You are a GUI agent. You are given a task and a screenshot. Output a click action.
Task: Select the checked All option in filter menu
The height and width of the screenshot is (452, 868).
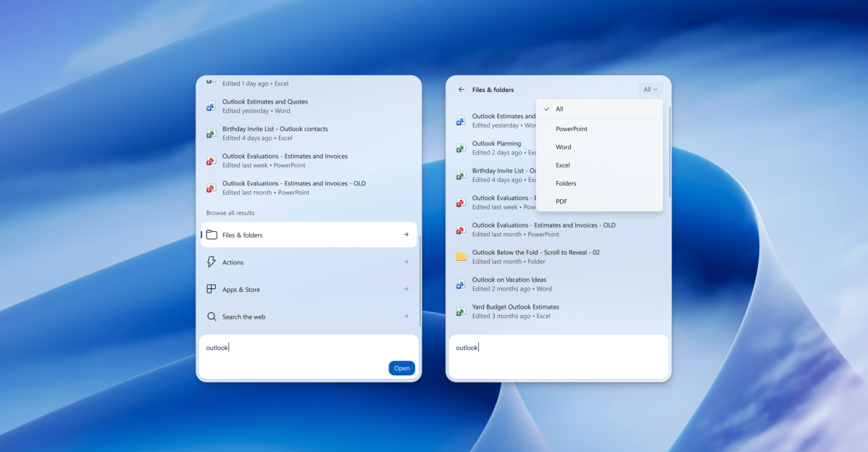pyautogui.click(x=599, y=109)
